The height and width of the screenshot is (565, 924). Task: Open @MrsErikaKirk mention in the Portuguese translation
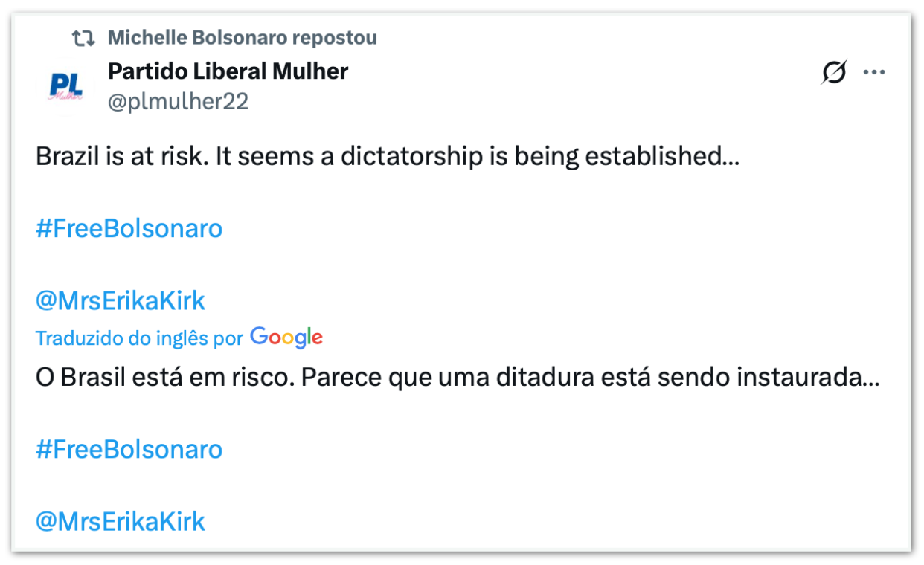pos(120,522)
